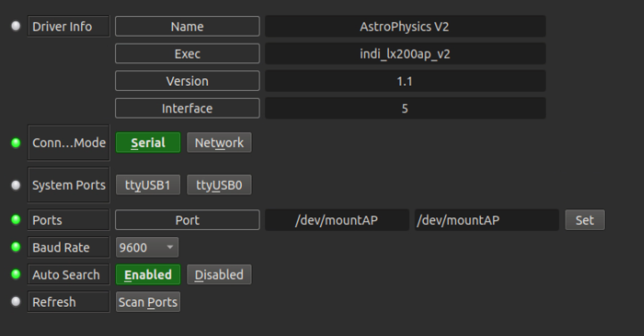Click the Name label box
The width and height of the screenshot is (644, 336).
[187, 26]
